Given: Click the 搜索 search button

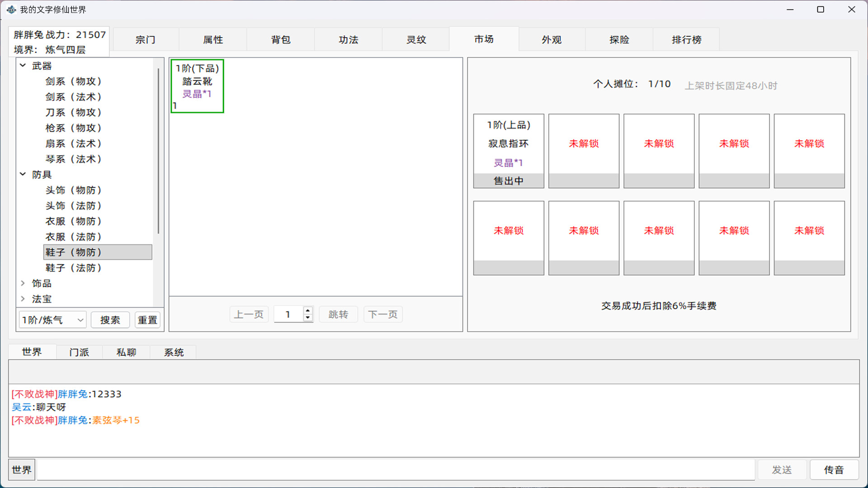Looking at the screenshot, I should click(x=110, y=319).
